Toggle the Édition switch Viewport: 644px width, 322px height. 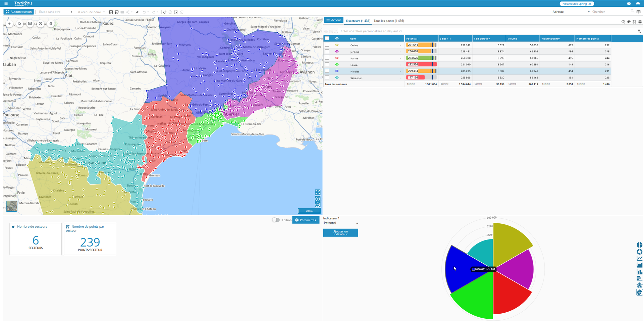pos(276,220)
